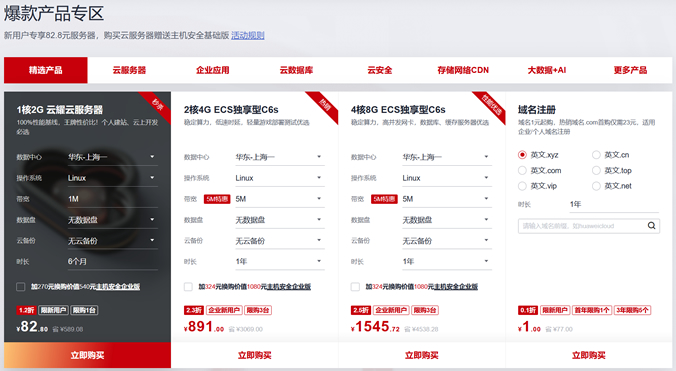Switch to 精选产品 tab
Viewport: 676px width, 371px height.
(x=46, y=70)
